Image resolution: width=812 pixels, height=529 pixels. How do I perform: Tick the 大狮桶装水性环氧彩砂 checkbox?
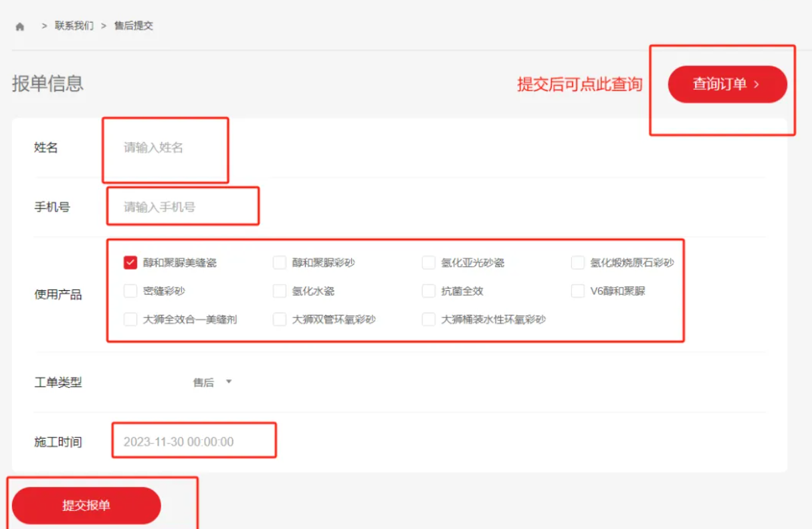coord(429,320)
